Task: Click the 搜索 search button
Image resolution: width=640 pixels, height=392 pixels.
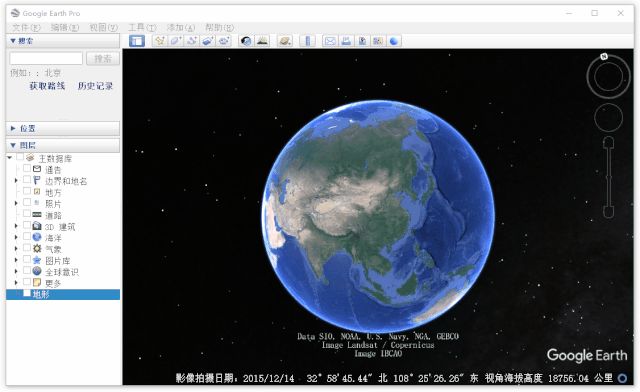Action: 103,58
